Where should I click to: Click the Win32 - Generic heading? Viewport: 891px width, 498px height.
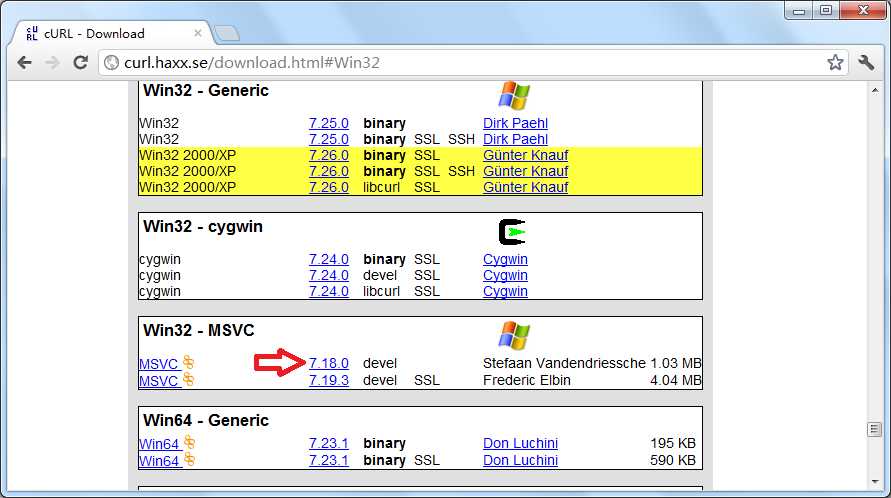pyautogui.click(x=206, y=90)
